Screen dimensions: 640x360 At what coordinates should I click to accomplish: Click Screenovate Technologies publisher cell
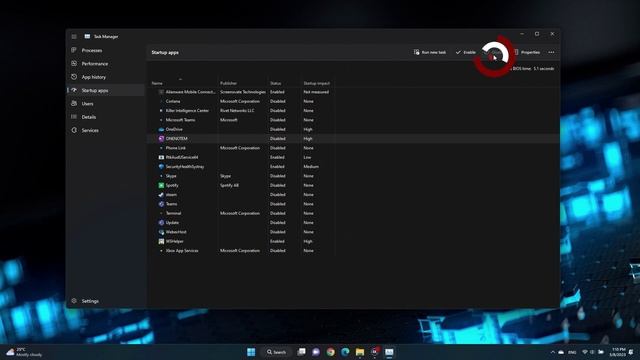point(243,92)
